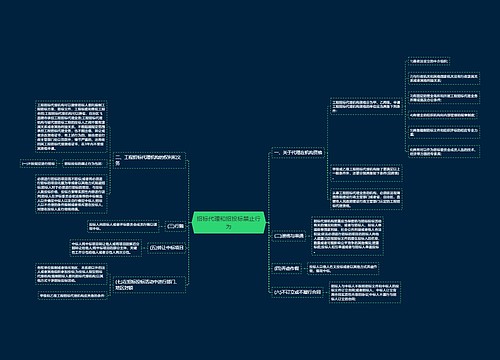This screenshot has width=500, height=360.
Task: Click the (二) branch node under the central topic
Action: (x=288, y=236)
